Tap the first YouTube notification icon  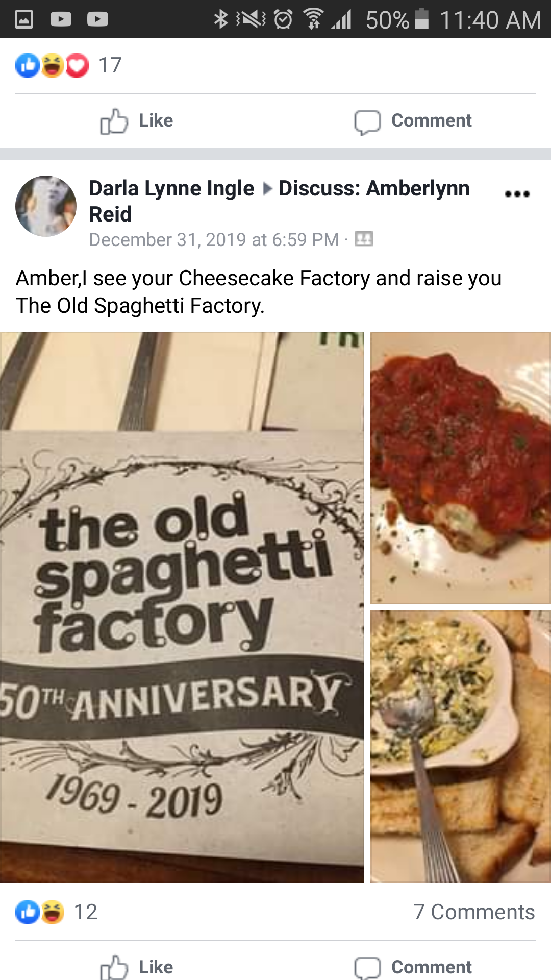tap(61, 19)
